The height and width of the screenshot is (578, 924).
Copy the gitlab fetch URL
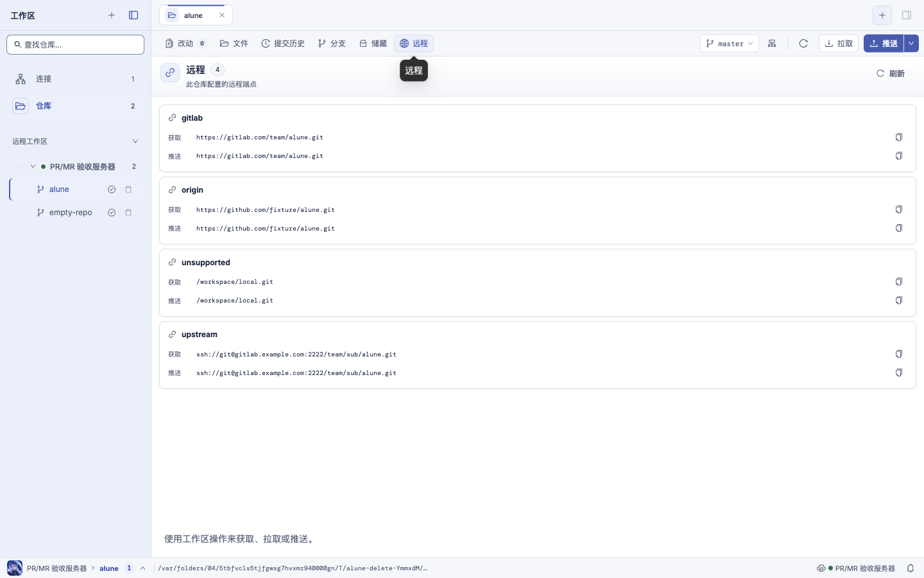click(x=899, y=137)
